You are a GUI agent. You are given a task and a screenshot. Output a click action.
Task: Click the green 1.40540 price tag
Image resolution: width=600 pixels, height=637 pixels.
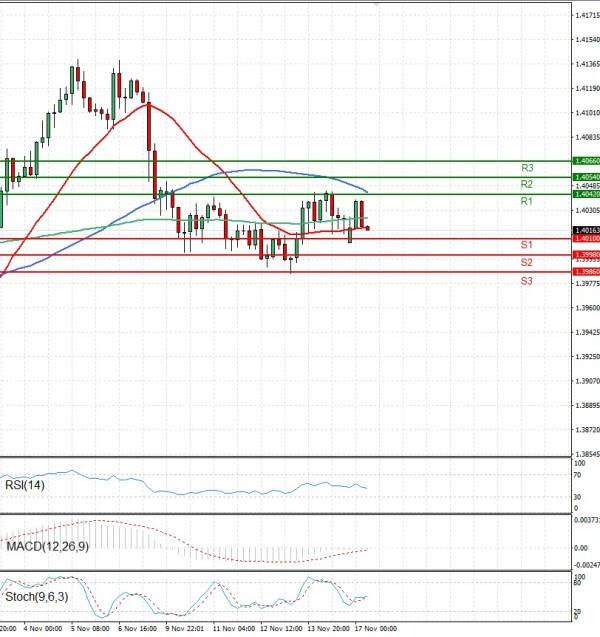click(x=585, y=177)
